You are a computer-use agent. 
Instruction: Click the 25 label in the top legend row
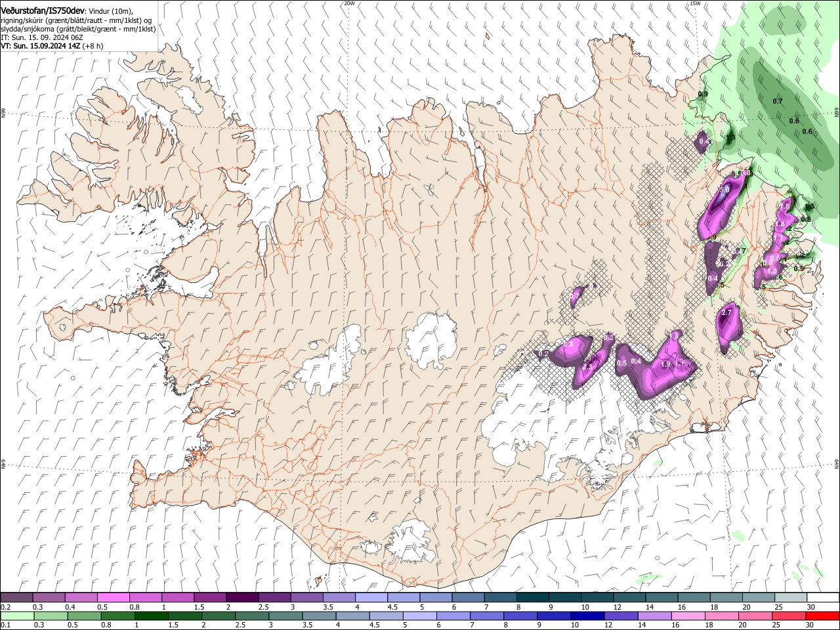pyautogui.click(x=778, y=607)
